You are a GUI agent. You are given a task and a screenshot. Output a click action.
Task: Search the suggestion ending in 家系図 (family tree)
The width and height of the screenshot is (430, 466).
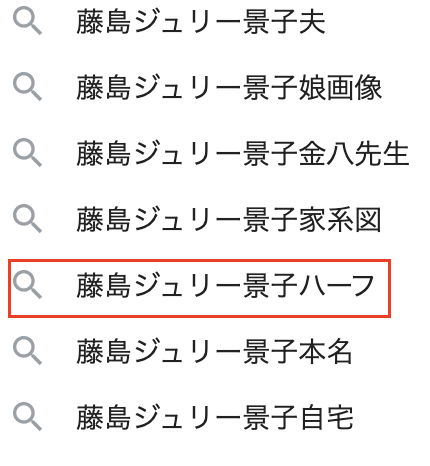click(229, 219)
